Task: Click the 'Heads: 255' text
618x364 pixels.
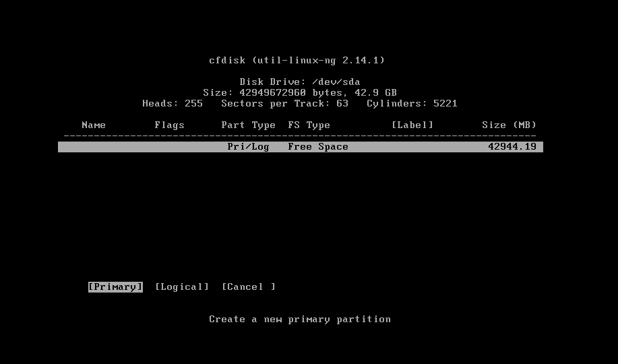Action: [x=173, y=103]
